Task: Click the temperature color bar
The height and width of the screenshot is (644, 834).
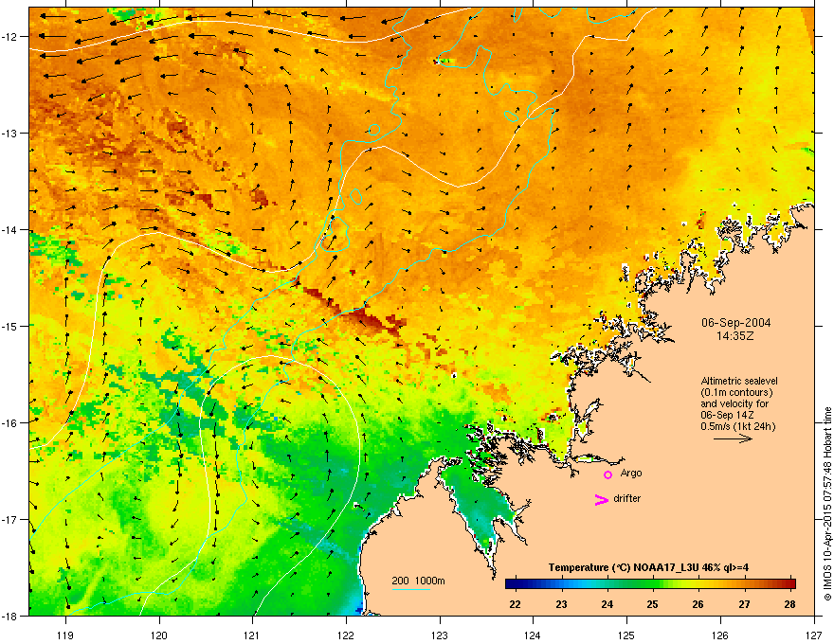Action: [650, 583]
